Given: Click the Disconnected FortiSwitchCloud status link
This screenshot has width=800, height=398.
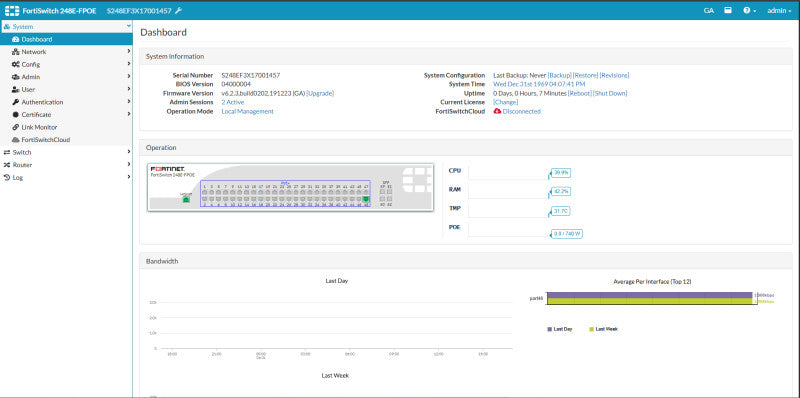Looking at the screenshot, I should 521,111.
